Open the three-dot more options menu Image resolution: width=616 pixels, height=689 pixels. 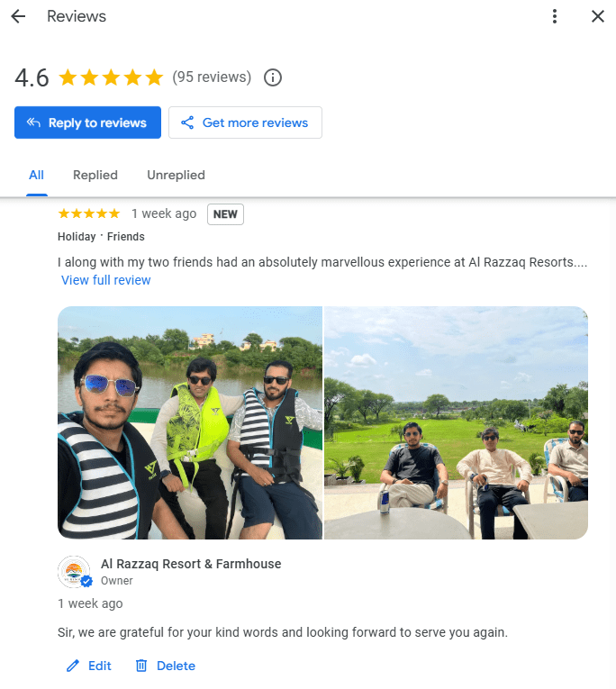555,16
